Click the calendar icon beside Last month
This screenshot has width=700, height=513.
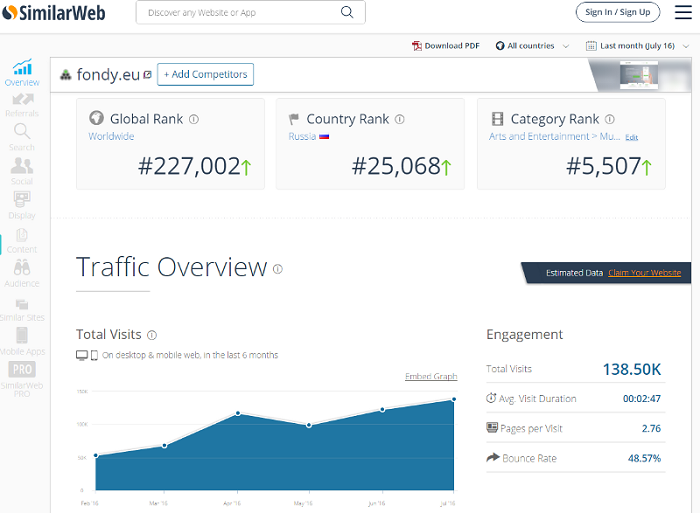591,46
